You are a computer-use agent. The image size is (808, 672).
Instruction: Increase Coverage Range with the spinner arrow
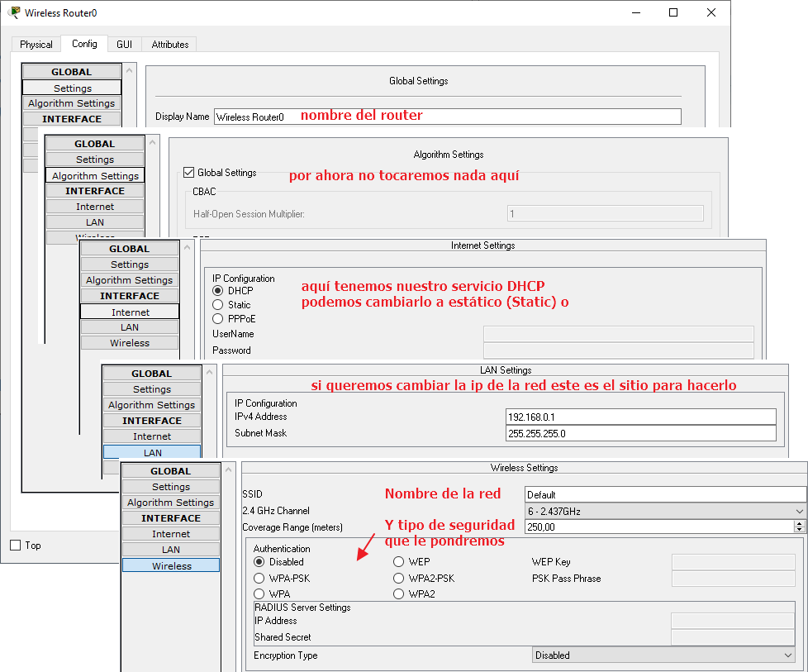pos(799,523)
